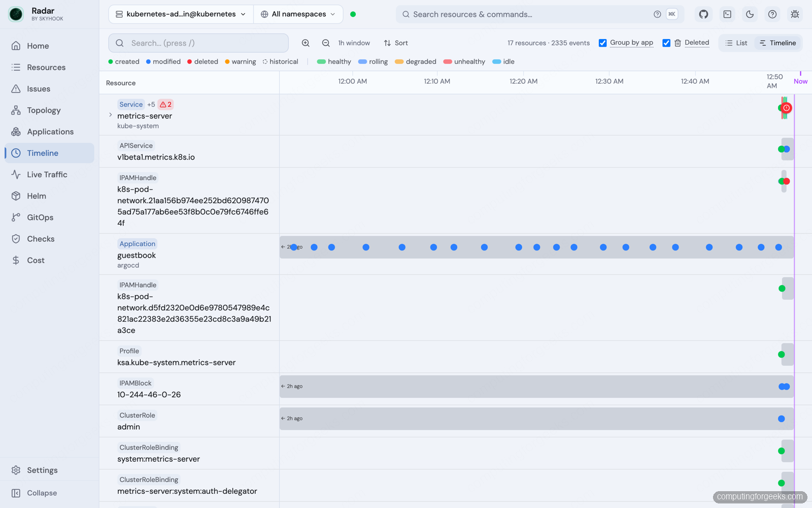This screenshot has width=812, height=508.
Task: Click green created event on Profile row
Action: pyautogui.click(x=782, y=355)
